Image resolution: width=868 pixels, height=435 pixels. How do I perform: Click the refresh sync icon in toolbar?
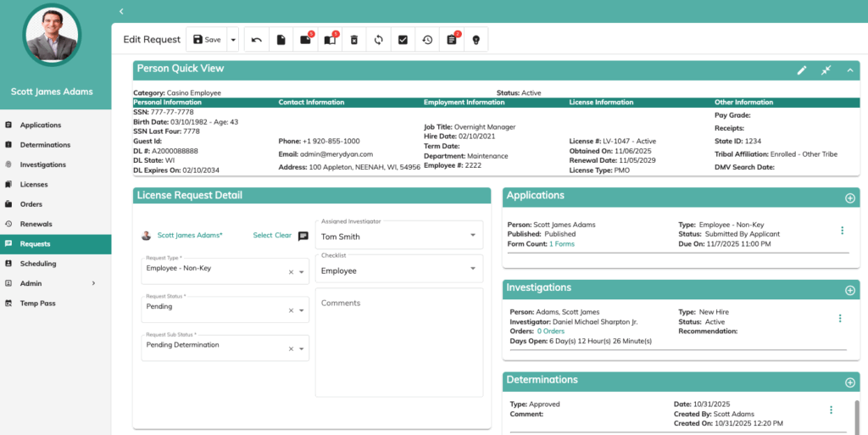(x=379, y=40)
